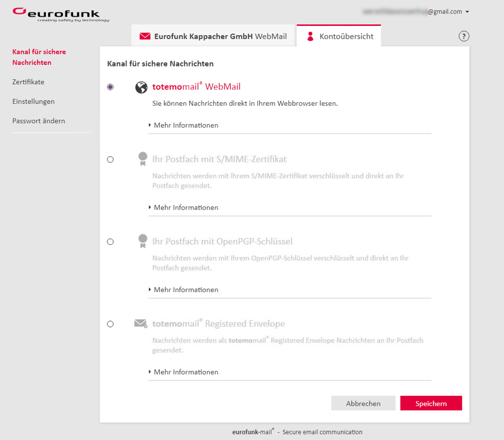Click the envelope icon for Registered Envelope
The width and height of the screenshot is (504, 440).
pyautogui.click(x=141, y=324)
